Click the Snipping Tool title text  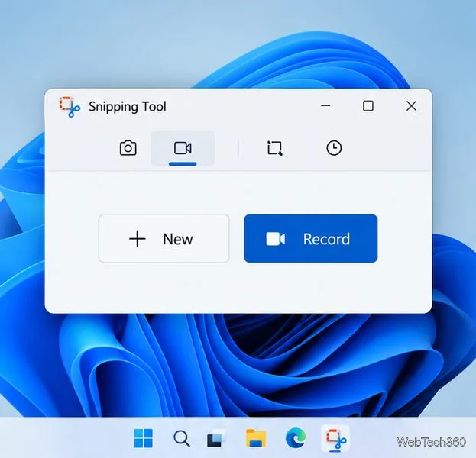pos(128,107)
